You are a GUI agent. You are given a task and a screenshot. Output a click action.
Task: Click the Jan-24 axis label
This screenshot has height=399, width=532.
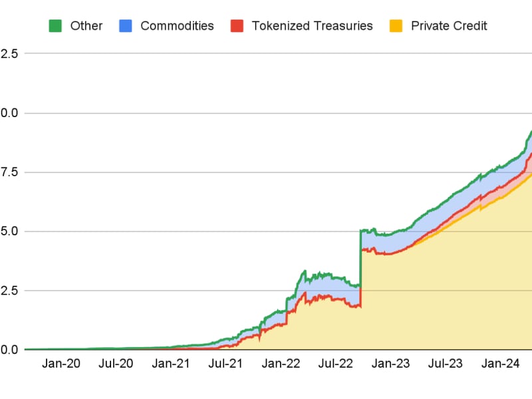coord(499,364)
